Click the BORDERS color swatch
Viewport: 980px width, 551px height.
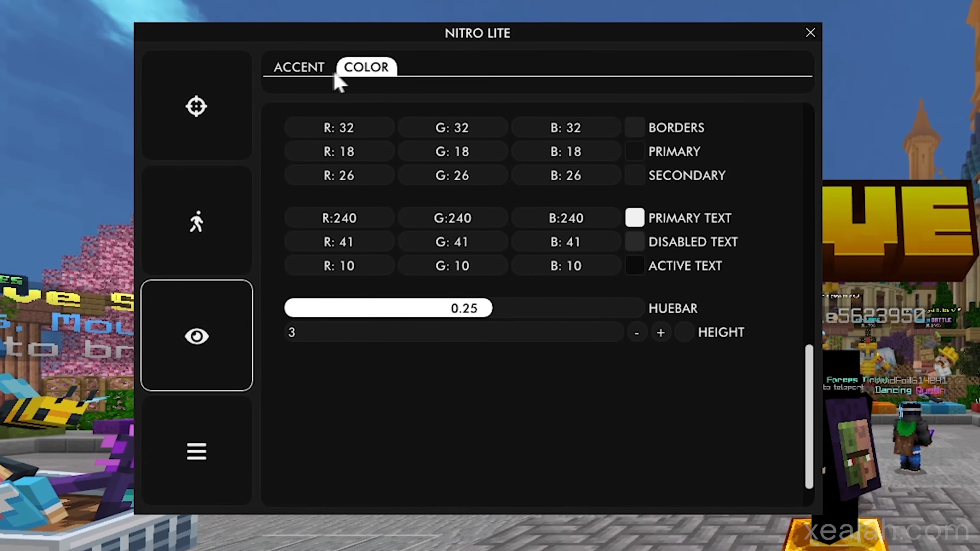(634, 128)
